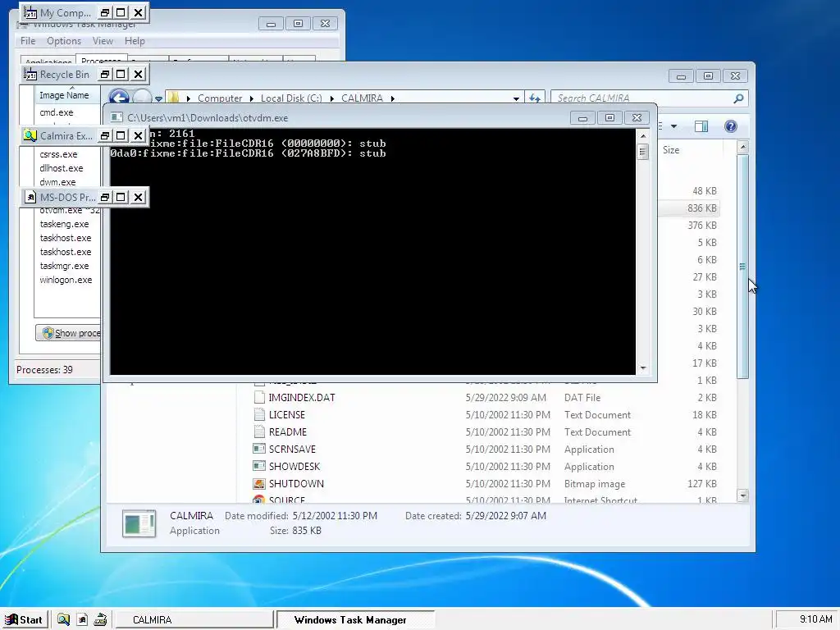
Task: Click the MS-DOS Prompt mini-window icon
Action: point(30,197)
